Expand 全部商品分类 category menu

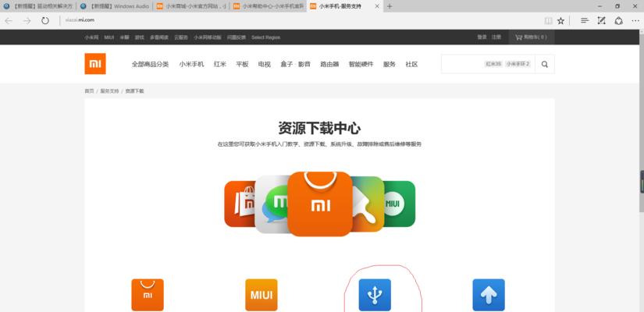[x=151, y=64]
